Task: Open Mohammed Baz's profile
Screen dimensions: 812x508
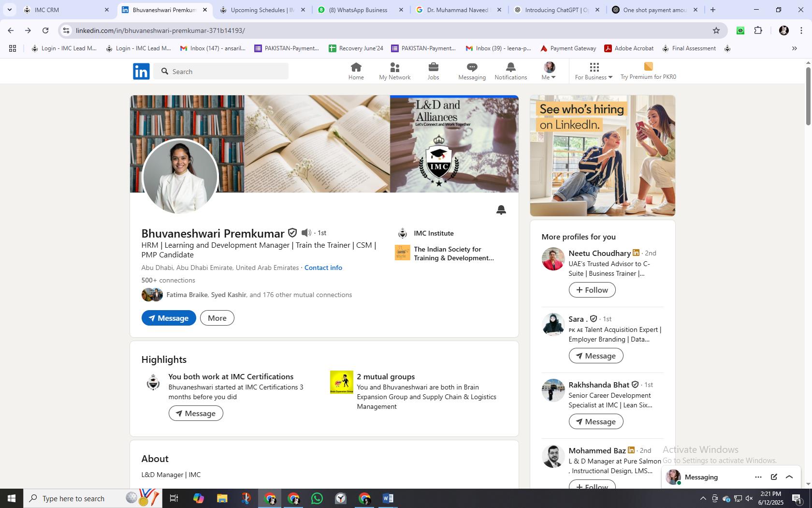Action: coord(597,450)
